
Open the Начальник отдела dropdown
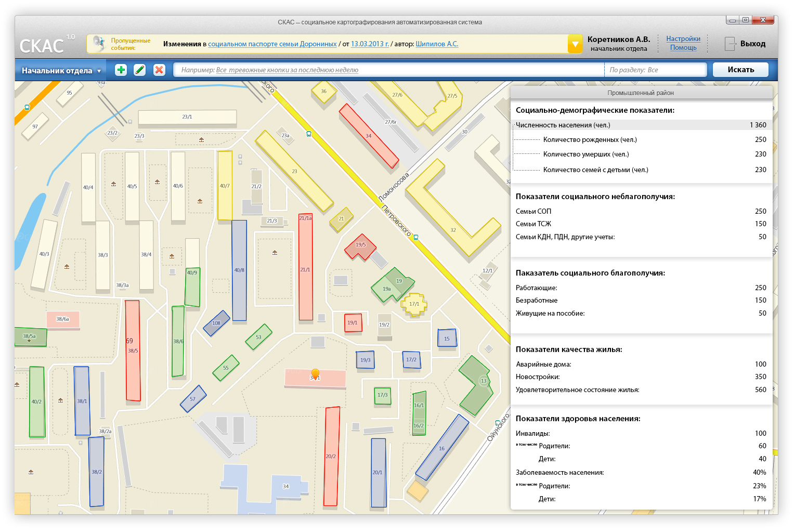(x=61, y=70)
